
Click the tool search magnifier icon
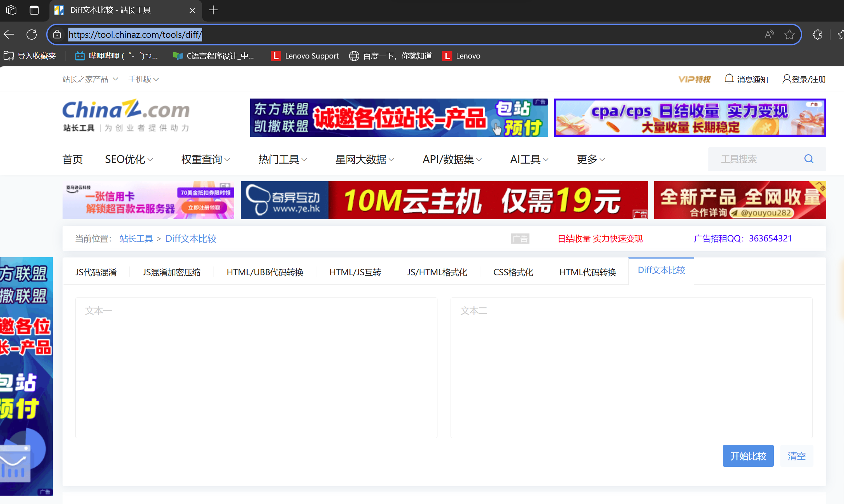(x=809, y=159)
